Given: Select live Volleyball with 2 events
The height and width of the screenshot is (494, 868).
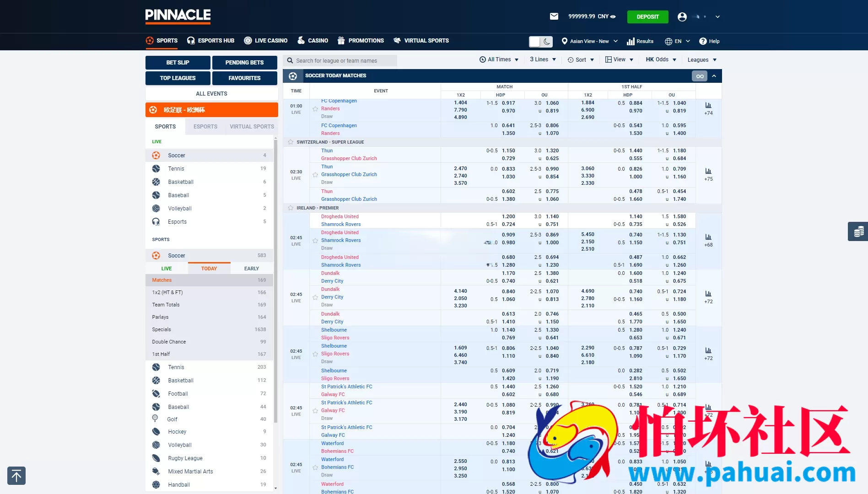Looking at the screenshot, I should coord(209,209).
